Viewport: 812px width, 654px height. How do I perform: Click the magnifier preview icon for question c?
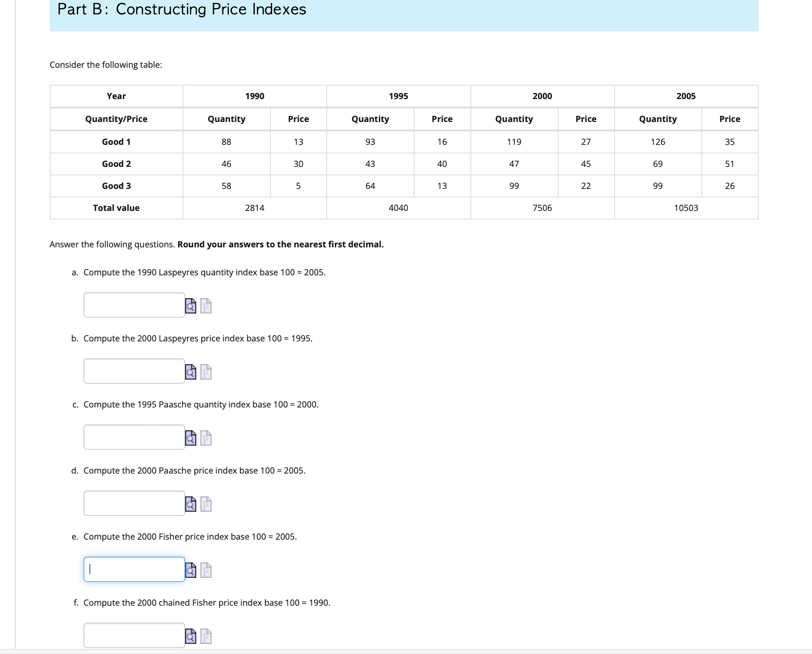(191, 438)
